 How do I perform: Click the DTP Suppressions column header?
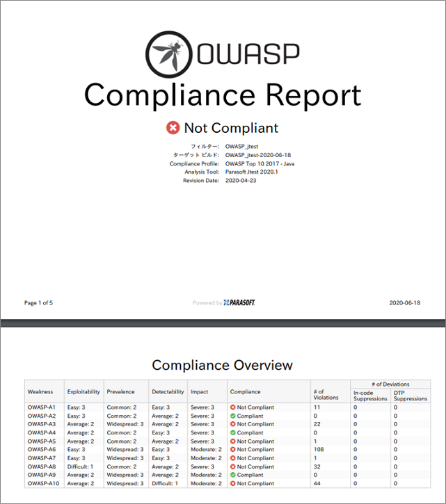(x=411, y=396)
